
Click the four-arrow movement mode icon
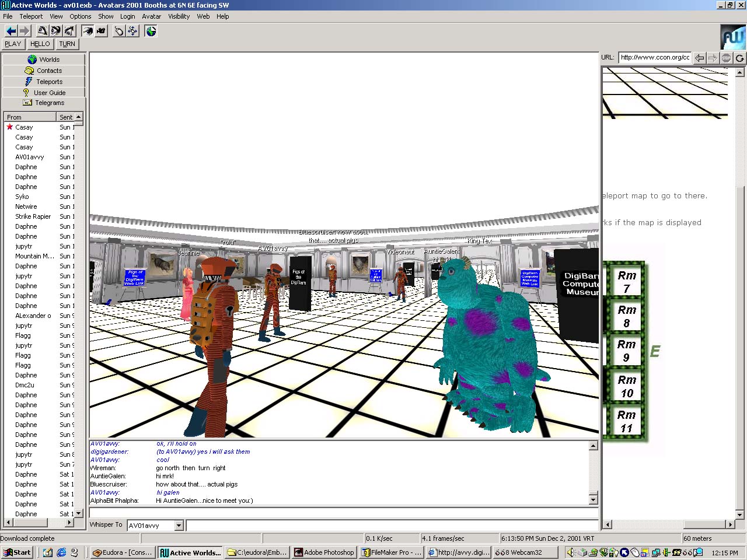pyautogui.click(x=132, y=31)
